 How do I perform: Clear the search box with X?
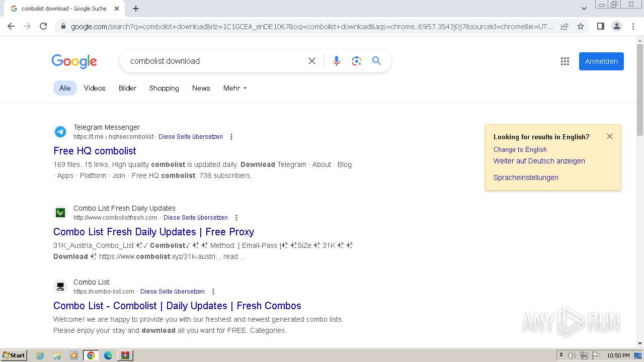312,61
